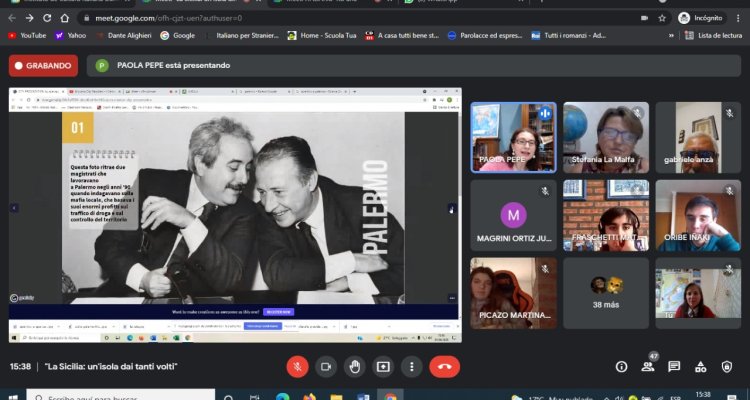Select the gabriele anzà video tile
Viewport: 750px width, 400px height.
point(698,137)
